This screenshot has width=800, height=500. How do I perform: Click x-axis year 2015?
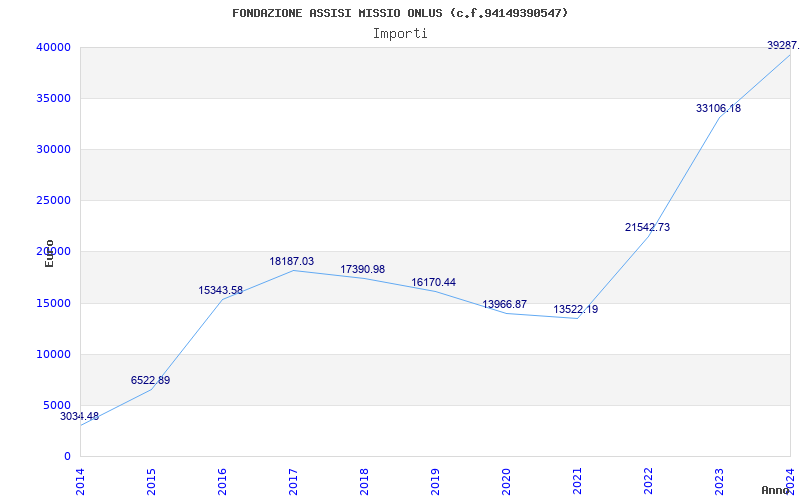pyautogui.click(x=151, y=482)
